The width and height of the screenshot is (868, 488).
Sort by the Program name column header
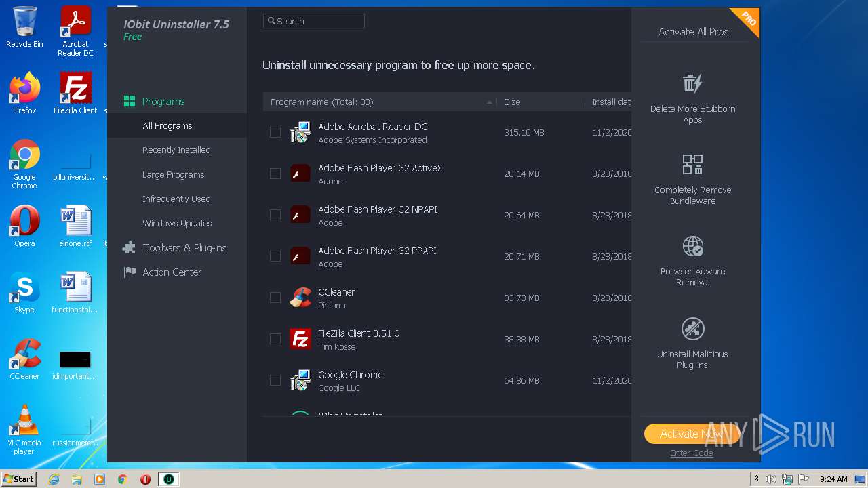[x=380, y=102]
